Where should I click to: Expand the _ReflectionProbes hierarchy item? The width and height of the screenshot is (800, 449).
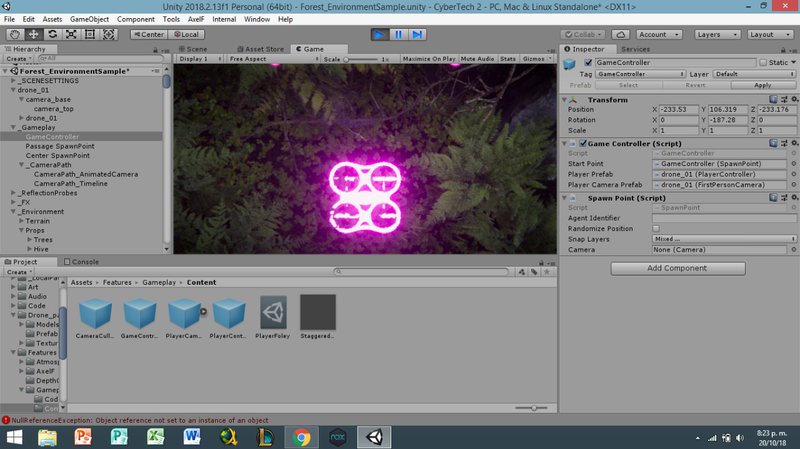(x=13, y=193)
